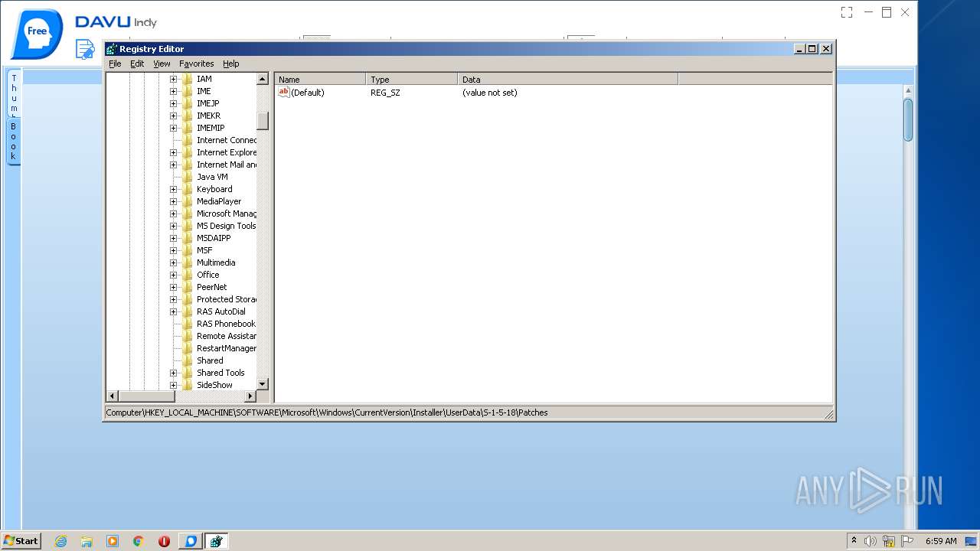Image resolution: width=980 pixels, height=551 pixels.
Task: Switch to Registry Editor taskbar button
Action: (x=216, y=541)
